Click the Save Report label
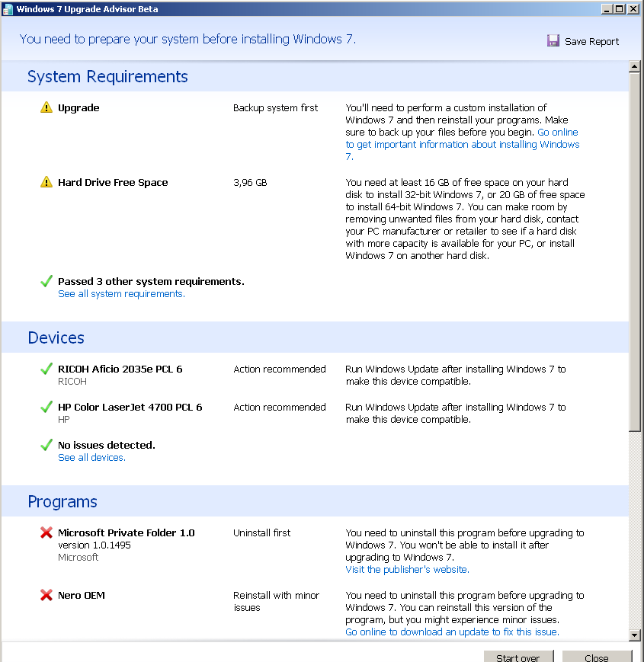This screenshot has width=644, height=662. [591, 41]
